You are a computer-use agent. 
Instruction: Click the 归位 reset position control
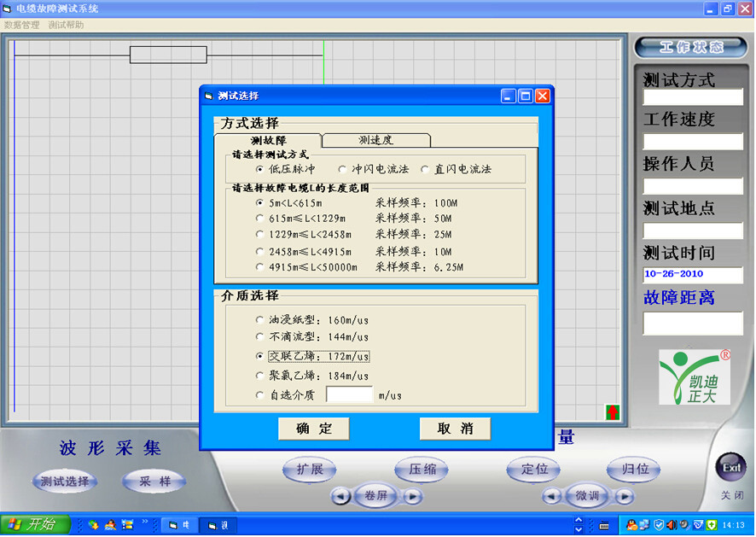pos(632,470)
